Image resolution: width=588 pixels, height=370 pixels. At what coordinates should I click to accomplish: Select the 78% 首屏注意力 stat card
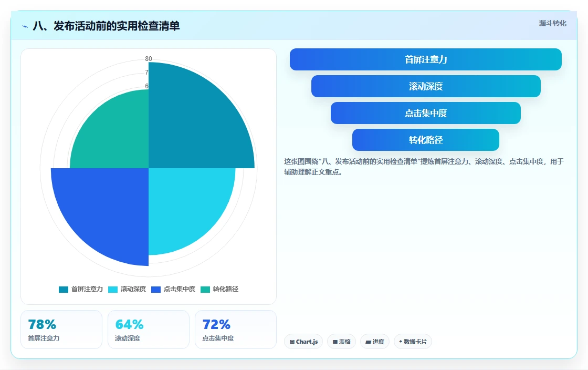pyautogui.click(x=61, y=330)
